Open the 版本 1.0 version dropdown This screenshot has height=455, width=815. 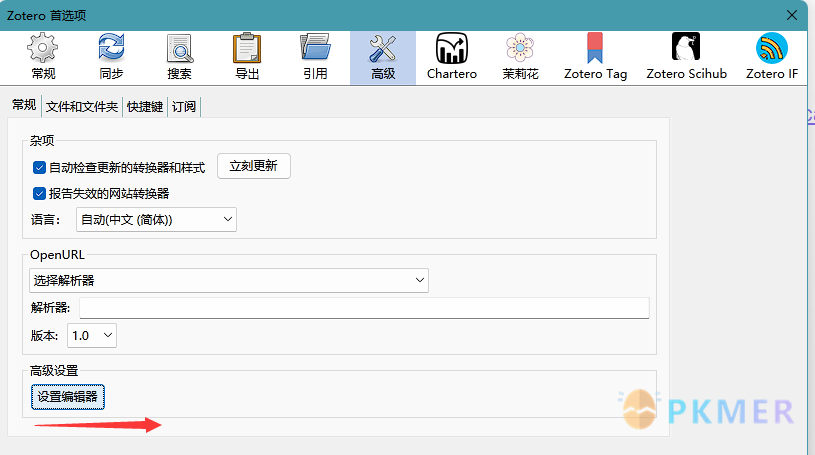92,335
